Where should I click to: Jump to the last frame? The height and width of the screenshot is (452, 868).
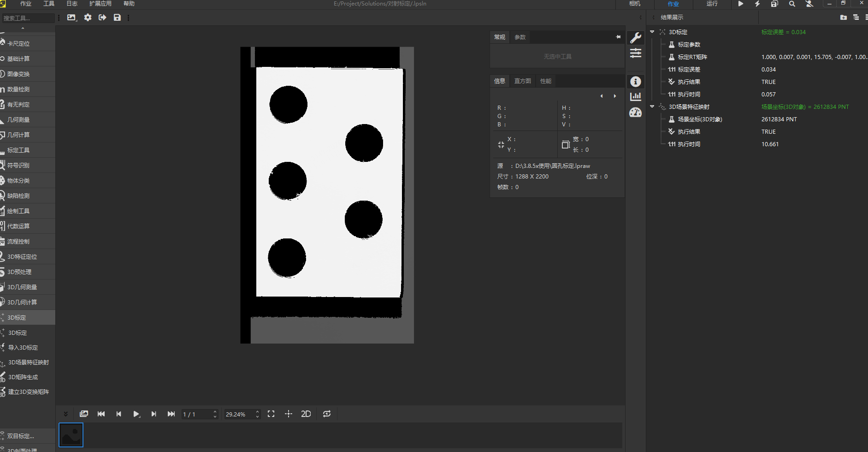point(171,414)
